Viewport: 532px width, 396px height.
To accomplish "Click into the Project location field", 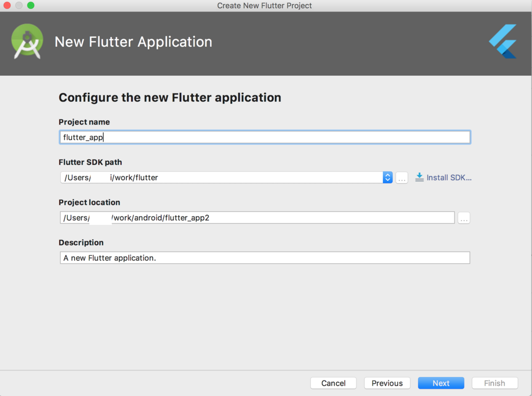I will pyautogui.click(x=257, y=217).
